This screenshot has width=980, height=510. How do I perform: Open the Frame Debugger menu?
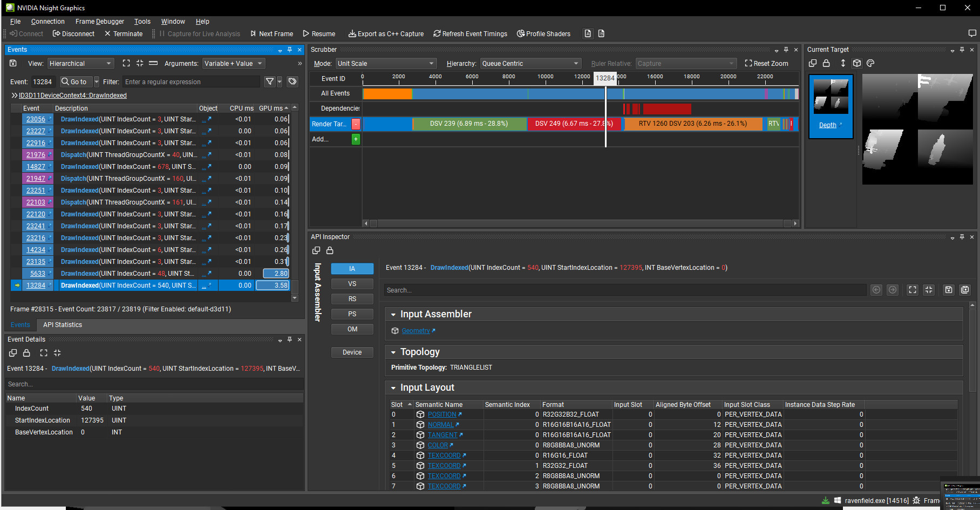(100, 22)
